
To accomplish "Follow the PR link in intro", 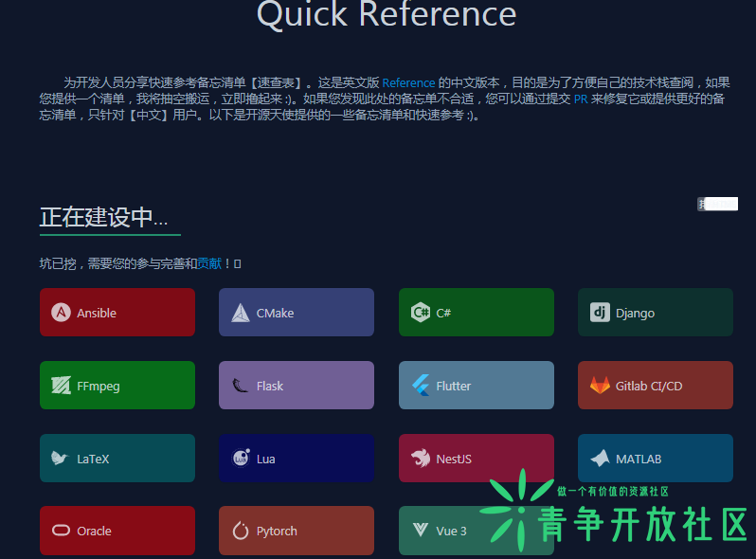I will click(581, 99).
